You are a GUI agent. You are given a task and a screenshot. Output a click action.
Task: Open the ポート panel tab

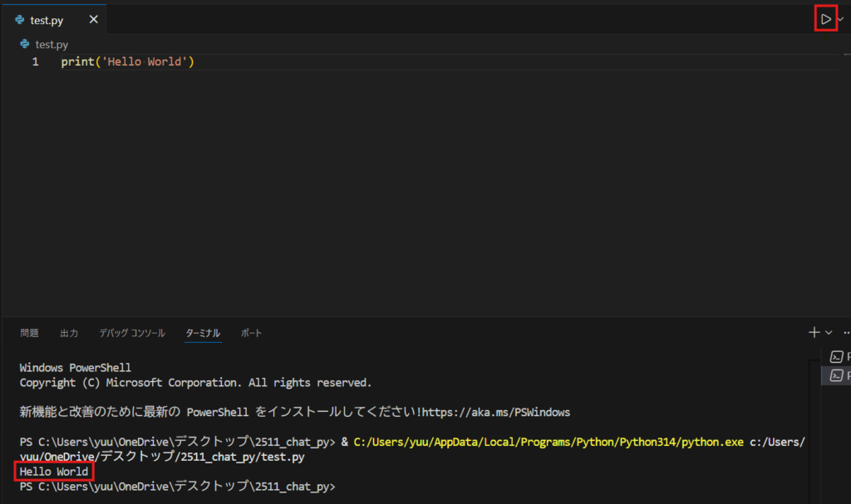tap(251, 333)
